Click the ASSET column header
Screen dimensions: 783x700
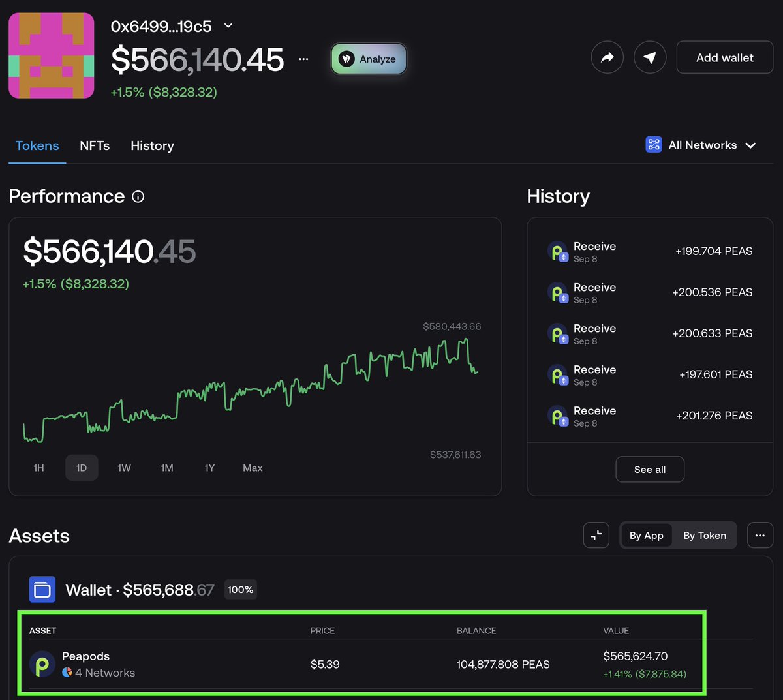[x=42, y=631]
